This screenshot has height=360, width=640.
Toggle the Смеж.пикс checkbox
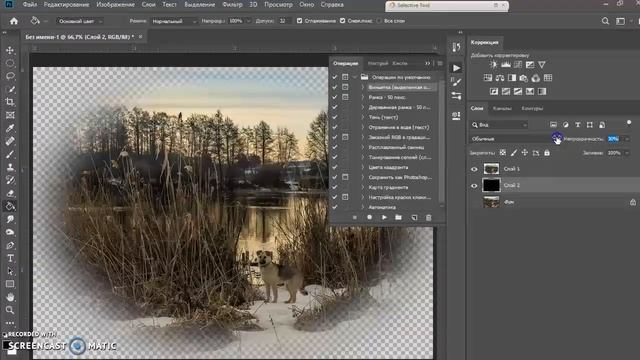tap(342, 21)
